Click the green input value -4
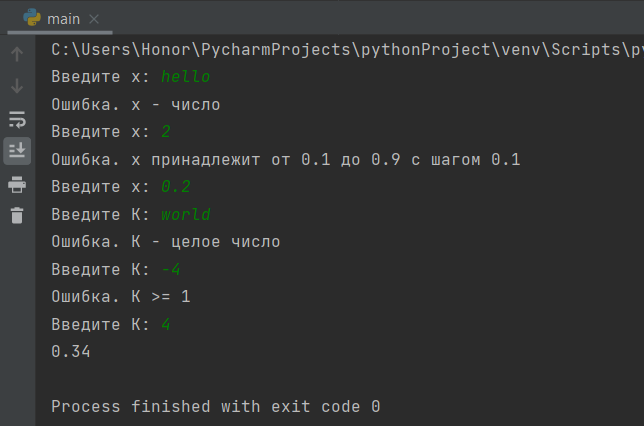The height and width of the screenshot is (426, 644). [x=170, y=269]
